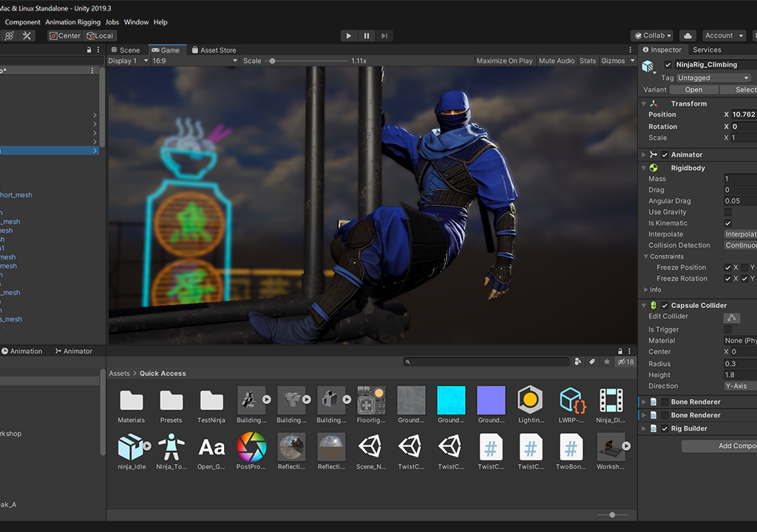Toggle Freeze Rotation X checkbox
Image resolution: width=757 pixels, height=532 pixels.
[x=727, y=279]
